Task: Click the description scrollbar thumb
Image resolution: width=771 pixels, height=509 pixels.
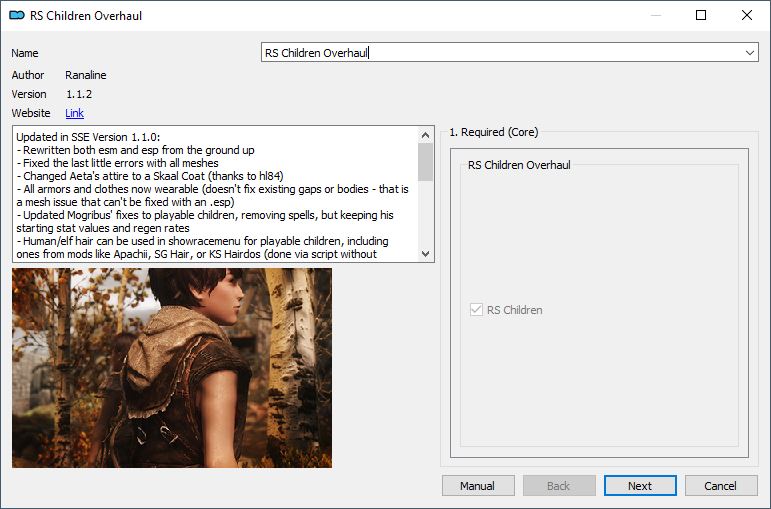Action: (425, 162)
